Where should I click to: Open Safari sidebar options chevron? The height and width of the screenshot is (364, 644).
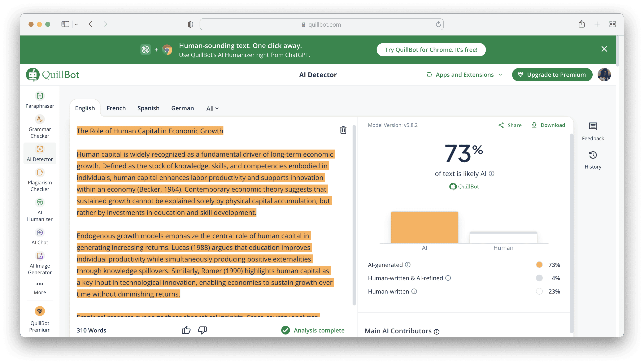tap(76, 24)
